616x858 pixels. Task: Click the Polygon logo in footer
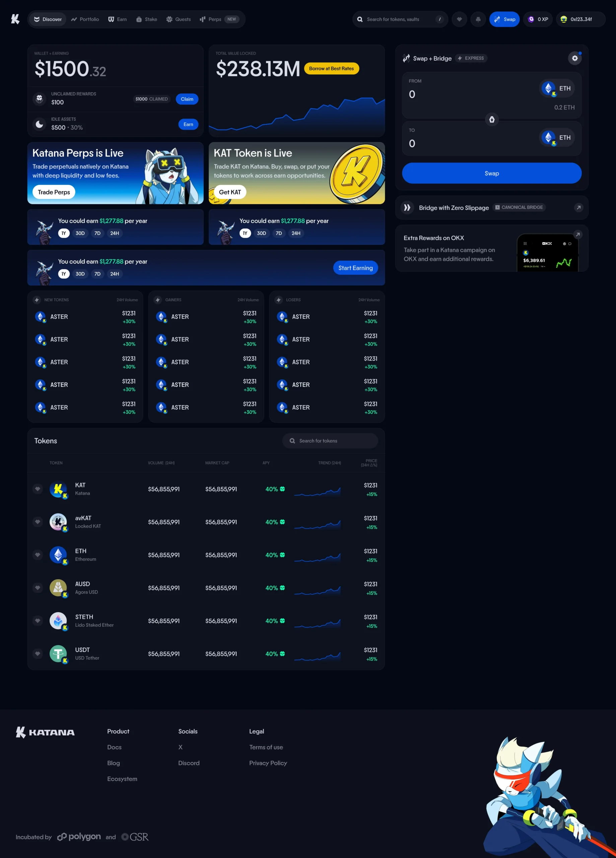click(79, 837)
